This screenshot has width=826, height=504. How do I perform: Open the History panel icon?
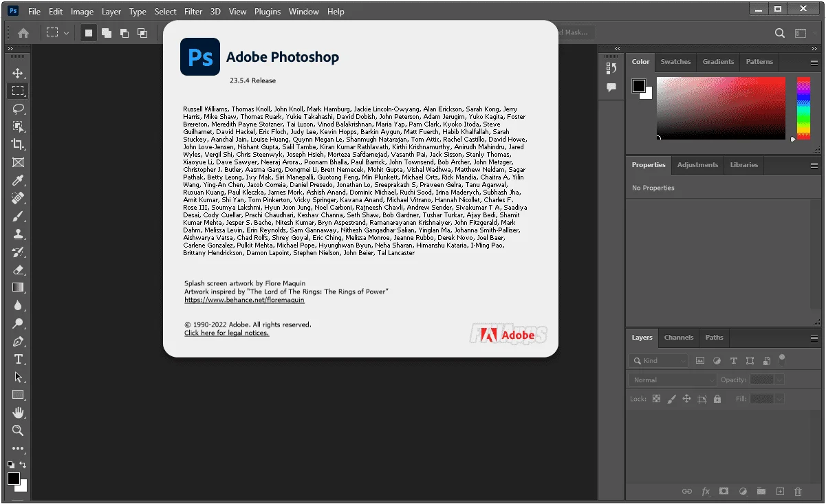tap(611, 68)
